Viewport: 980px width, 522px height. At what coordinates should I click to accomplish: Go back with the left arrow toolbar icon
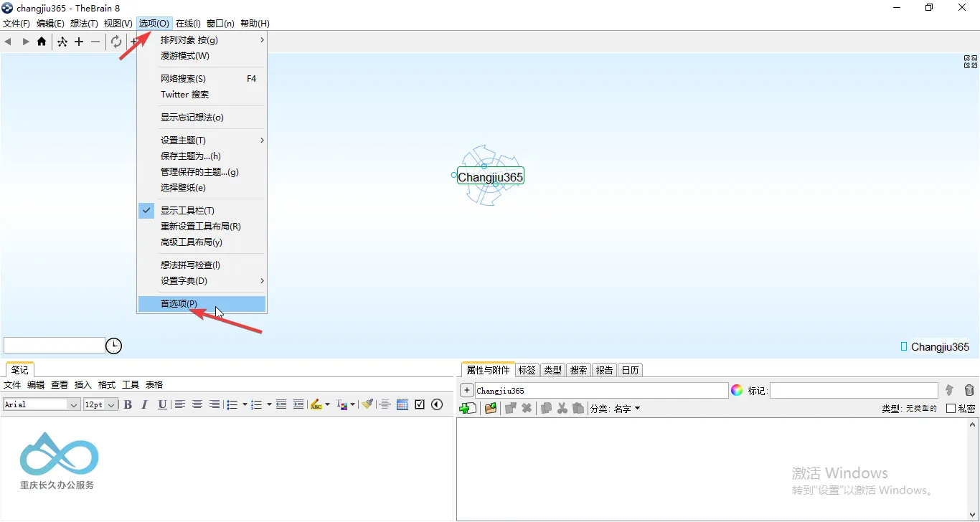point(8,42)
